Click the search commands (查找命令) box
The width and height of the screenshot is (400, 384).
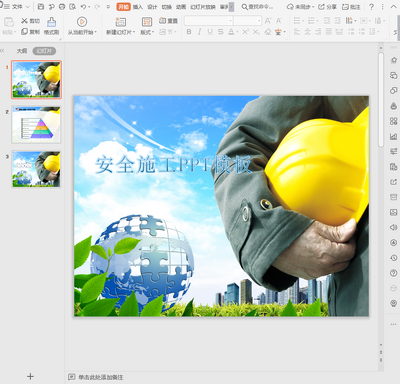[257, 7]
